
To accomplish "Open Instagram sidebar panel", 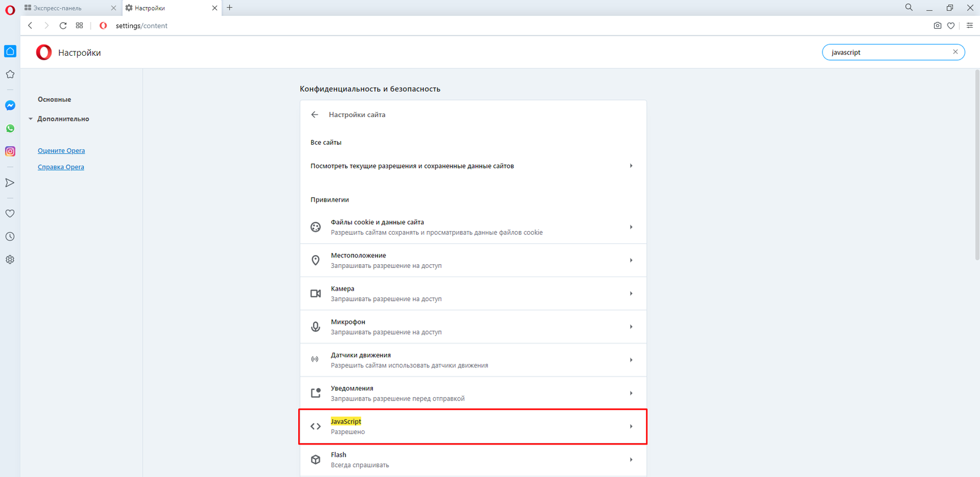I will pyautogui.click(x=10, y=151).
